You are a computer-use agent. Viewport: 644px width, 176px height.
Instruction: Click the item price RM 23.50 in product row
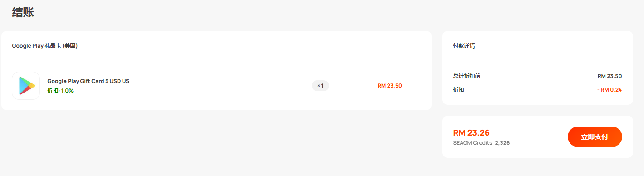390,86
